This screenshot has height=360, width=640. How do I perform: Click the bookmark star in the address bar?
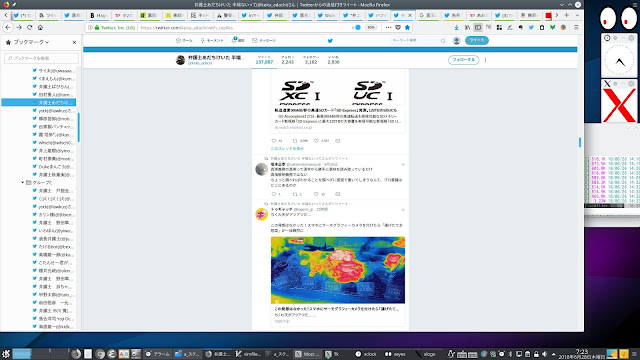pyautogui.click(x=407, y=27)
